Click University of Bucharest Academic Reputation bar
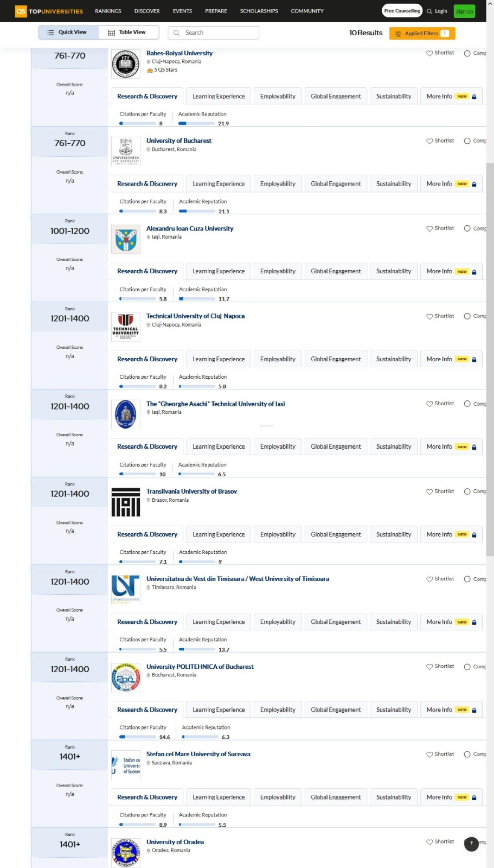494x868 pixels. tap(197, 211)
